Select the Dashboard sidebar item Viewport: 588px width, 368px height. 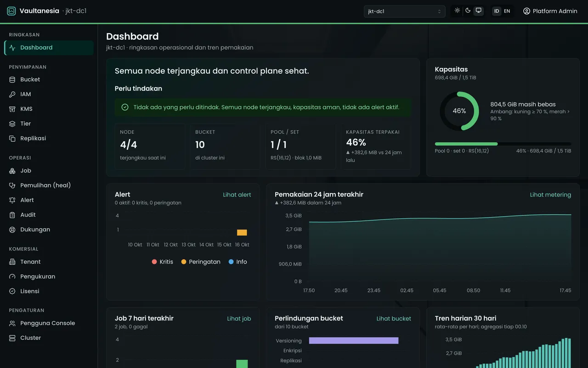coord(49,48)
